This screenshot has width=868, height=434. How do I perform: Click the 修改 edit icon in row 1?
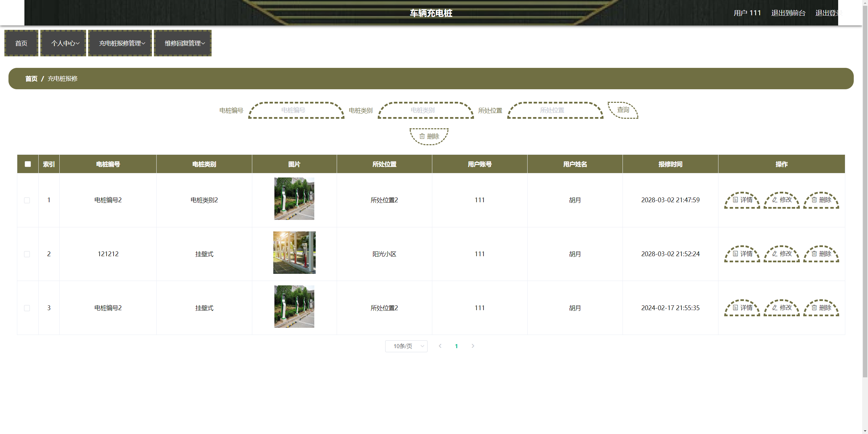coord(775,200)
